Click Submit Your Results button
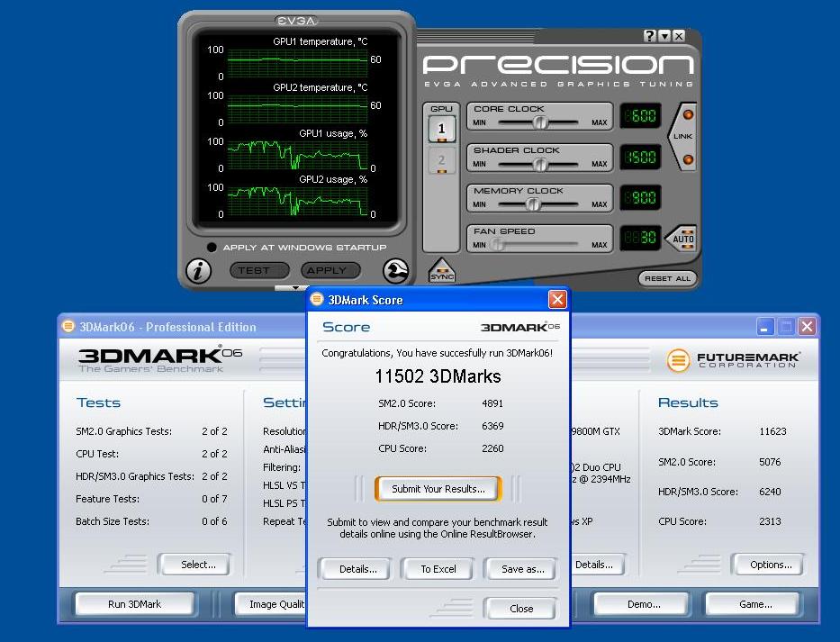 (x=438, y=489)
